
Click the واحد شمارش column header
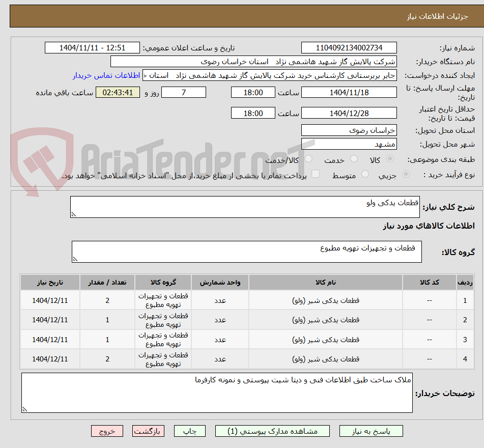[x=220, y=282]
